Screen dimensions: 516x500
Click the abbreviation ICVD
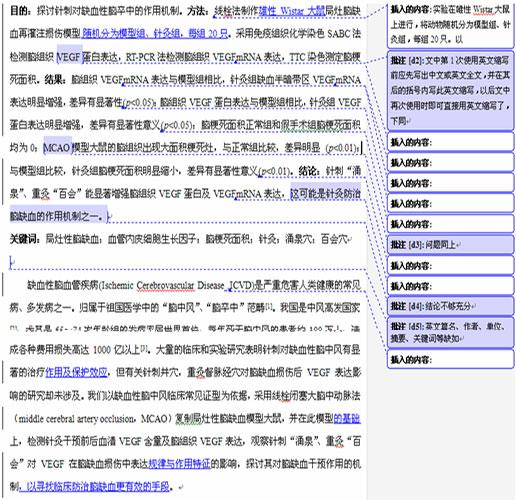pos(240,285)
